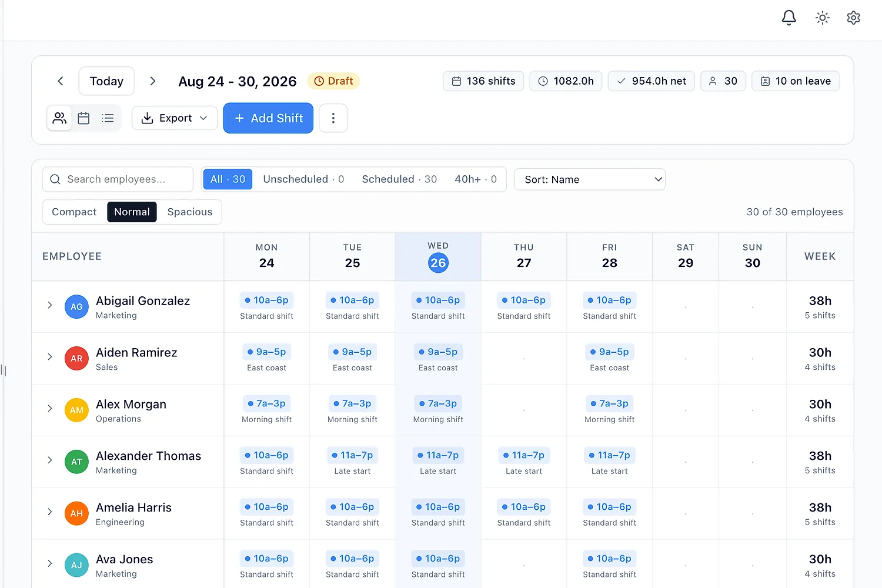This screenshot has height=588, width=882.
Task: Click the search employees field
Action: (118, 179)
